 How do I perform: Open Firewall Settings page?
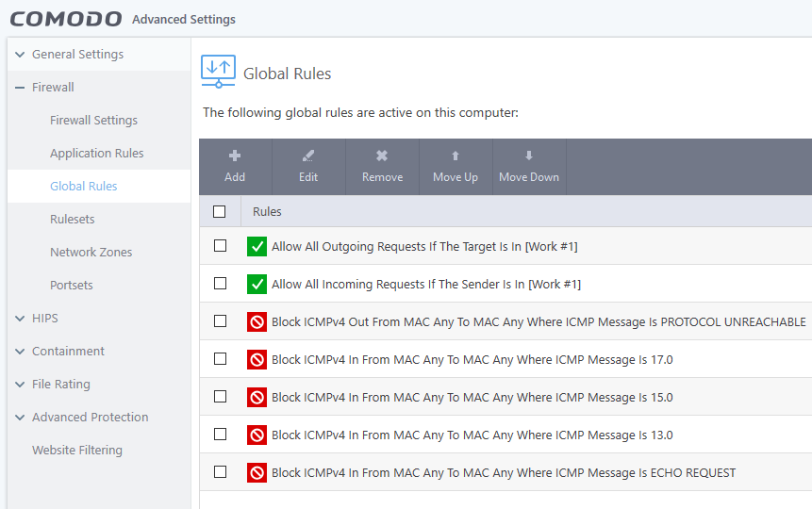pos(93,120)
